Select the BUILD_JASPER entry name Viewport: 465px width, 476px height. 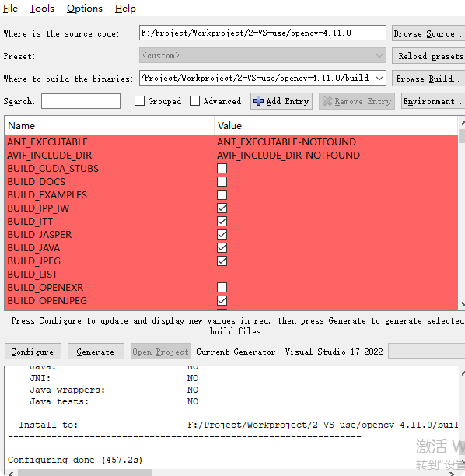pyautogui.click(x=40, y=235)
